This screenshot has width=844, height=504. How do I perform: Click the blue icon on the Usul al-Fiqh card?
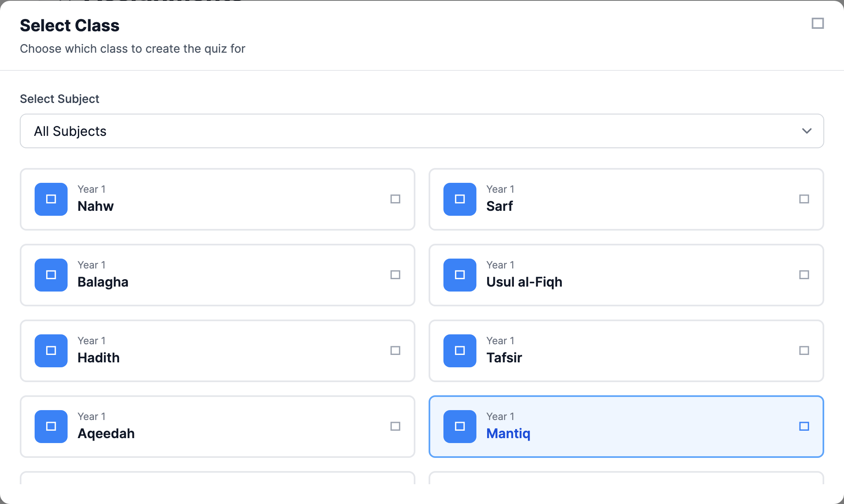[460, 275]
